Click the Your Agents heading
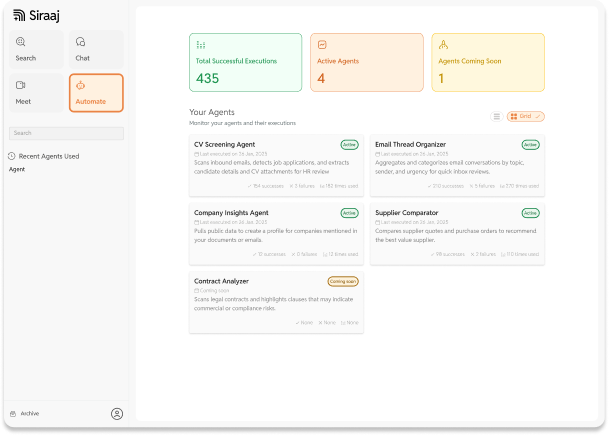 point(212,112)
